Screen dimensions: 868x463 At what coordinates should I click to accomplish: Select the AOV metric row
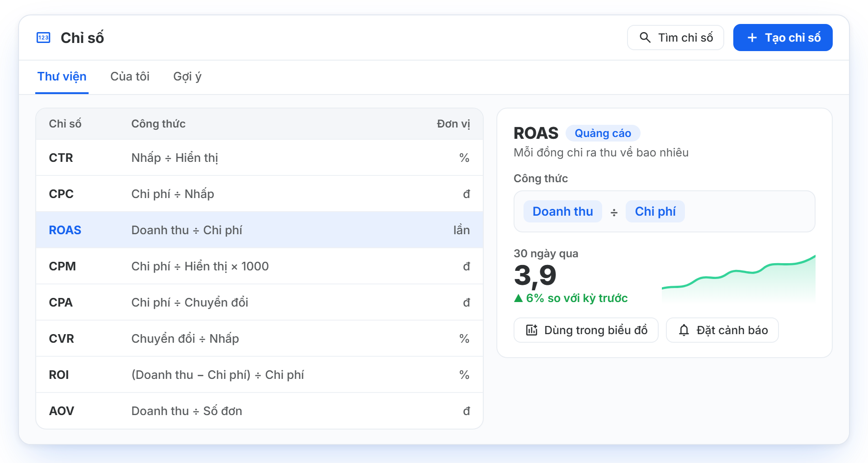259,411
